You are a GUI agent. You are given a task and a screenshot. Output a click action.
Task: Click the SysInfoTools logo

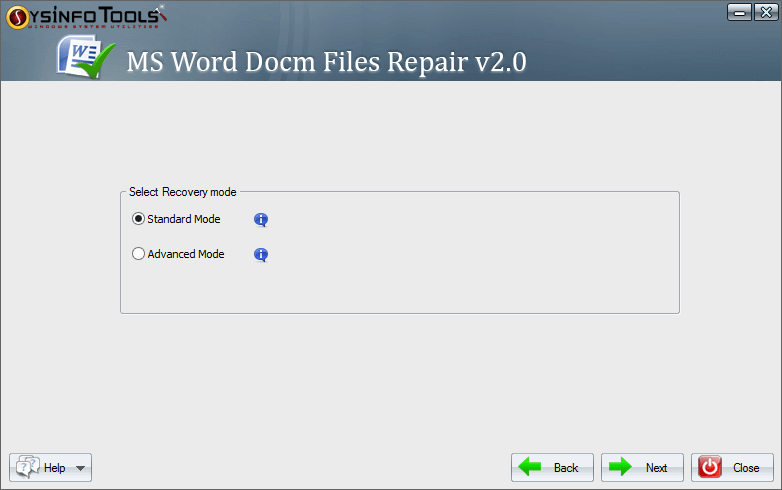(x=86, y=16)
